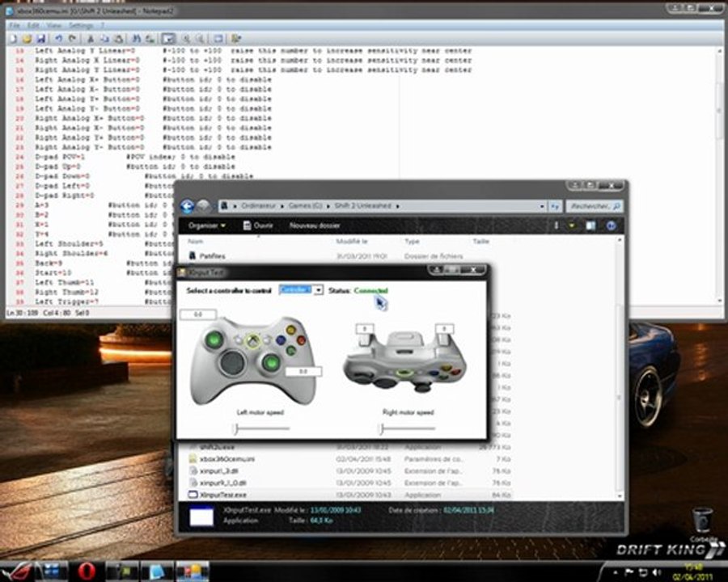Screen dimensions: 728x582
Task: Click the Find binoculars icon in Notepad2
Action: click(x=137, y=39)
